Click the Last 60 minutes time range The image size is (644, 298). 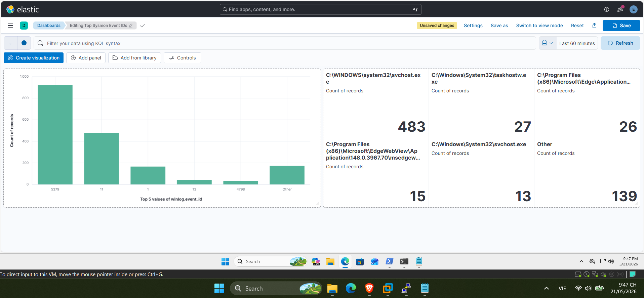577,43
